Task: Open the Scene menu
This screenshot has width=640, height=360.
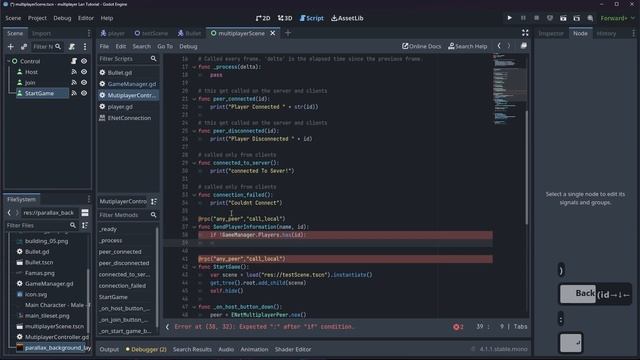Action: [x=13, y=18]
